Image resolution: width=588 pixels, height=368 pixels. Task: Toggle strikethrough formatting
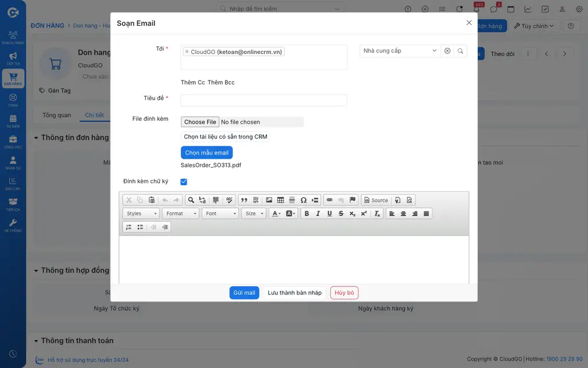coord(341,214)
